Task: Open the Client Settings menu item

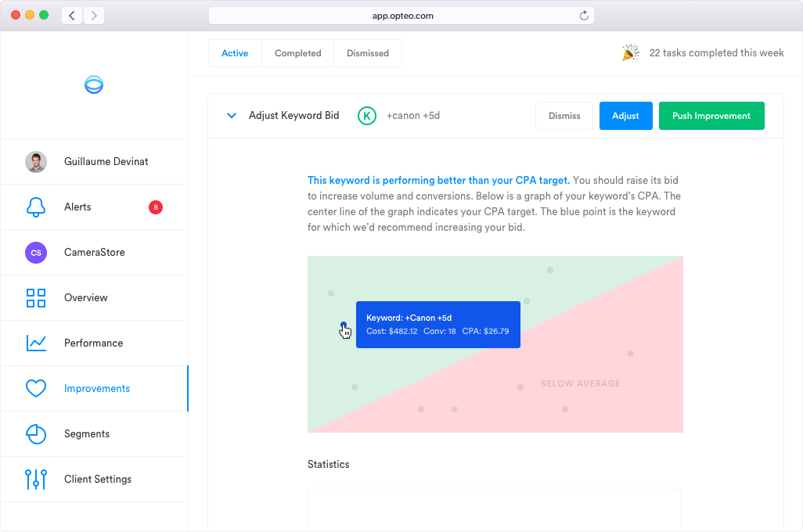Action: 94,480
